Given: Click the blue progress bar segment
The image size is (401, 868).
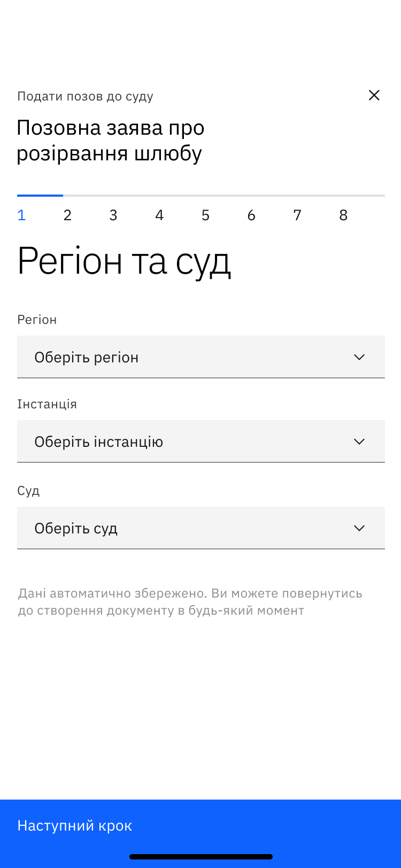Looking at the screenshot, I should coord(40,196).
